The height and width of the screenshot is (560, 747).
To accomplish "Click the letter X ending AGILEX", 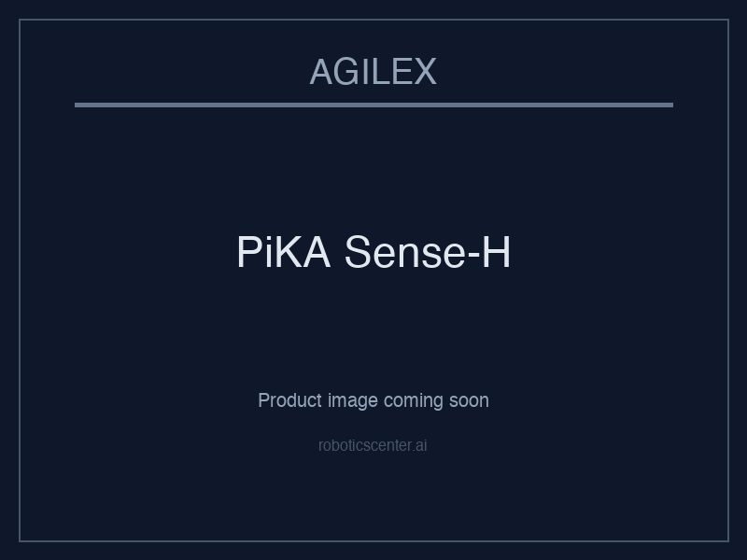I will [425, 72].
